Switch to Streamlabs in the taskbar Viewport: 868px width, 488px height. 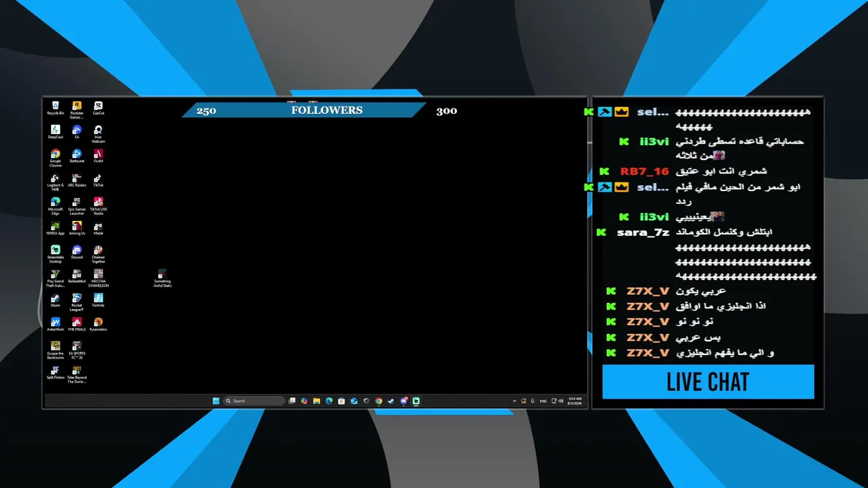coord(416,401)
